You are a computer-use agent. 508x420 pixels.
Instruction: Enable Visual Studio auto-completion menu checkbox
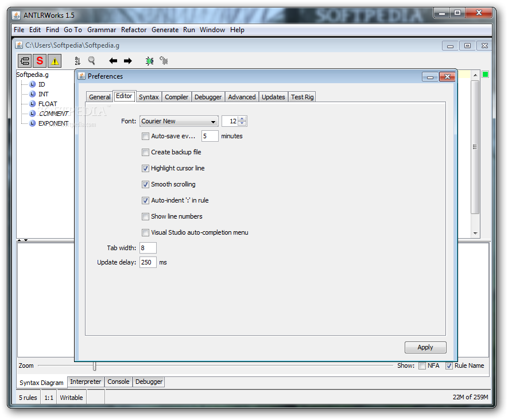(145, 232)
